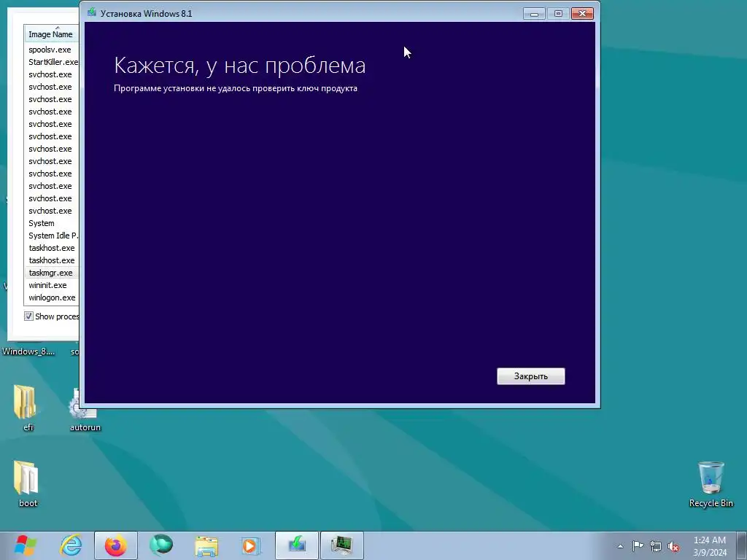Image resolution: width=747 pixels, height=560 pixels.
Task: Select the System process row
Action: coord(52,223)
